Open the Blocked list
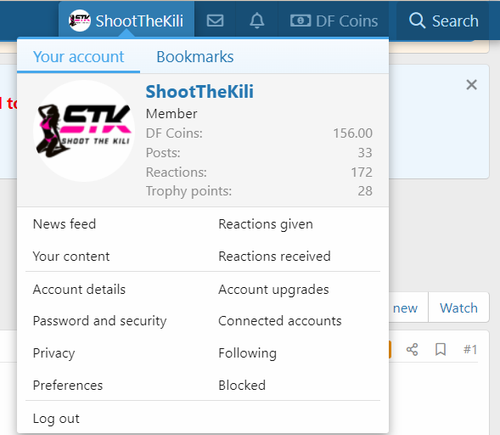 click(242, 385)
